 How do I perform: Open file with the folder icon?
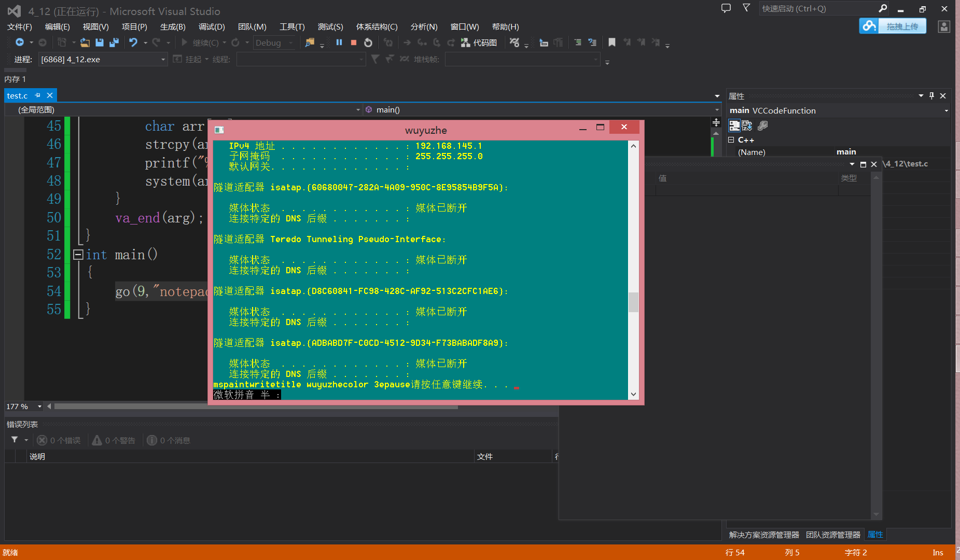(x=85, y=43)
